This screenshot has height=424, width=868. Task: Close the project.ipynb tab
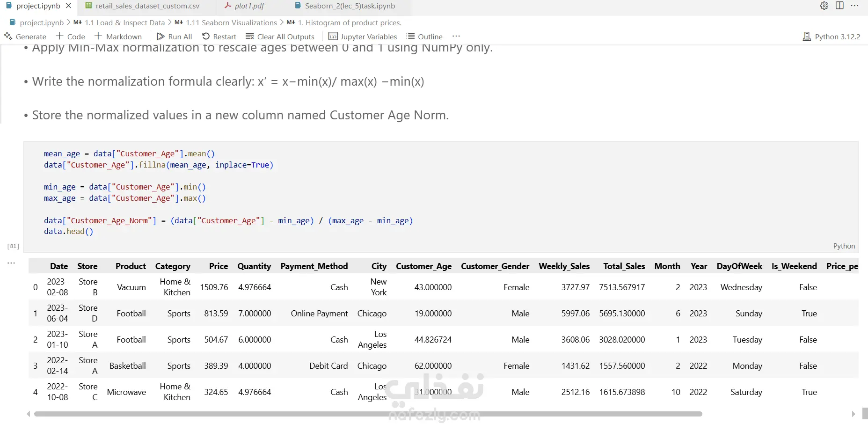69,6
